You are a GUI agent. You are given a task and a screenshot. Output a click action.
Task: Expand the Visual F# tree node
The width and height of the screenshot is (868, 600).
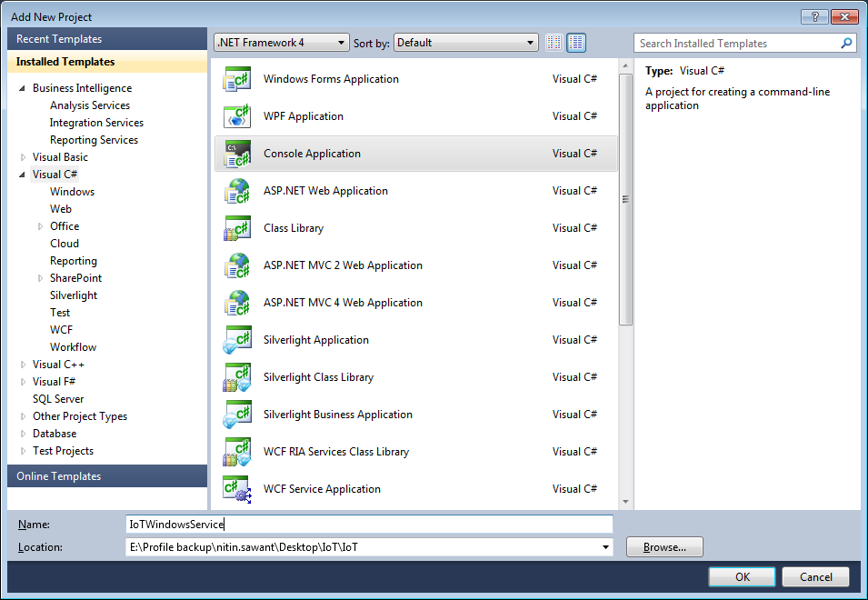tap(23, 382)
